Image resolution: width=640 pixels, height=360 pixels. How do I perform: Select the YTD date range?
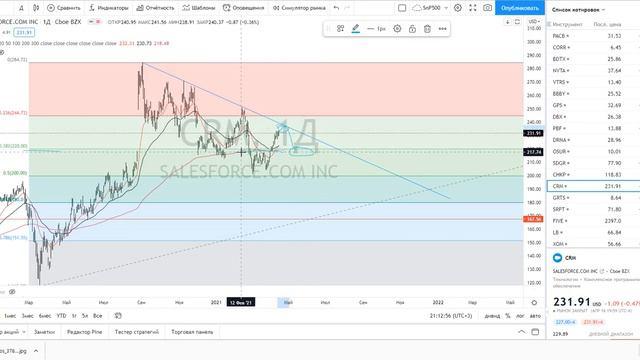pos(61,316)
